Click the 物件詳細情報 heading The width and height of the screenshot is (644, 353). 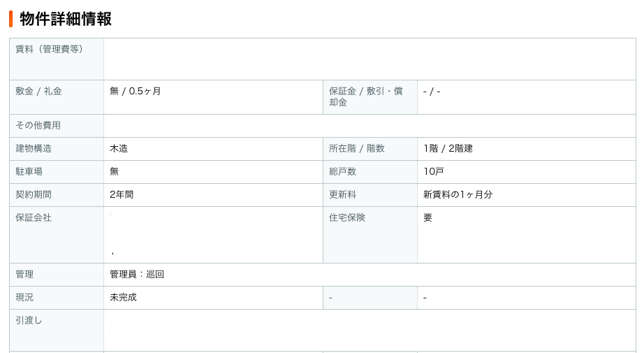pos(66,19)
